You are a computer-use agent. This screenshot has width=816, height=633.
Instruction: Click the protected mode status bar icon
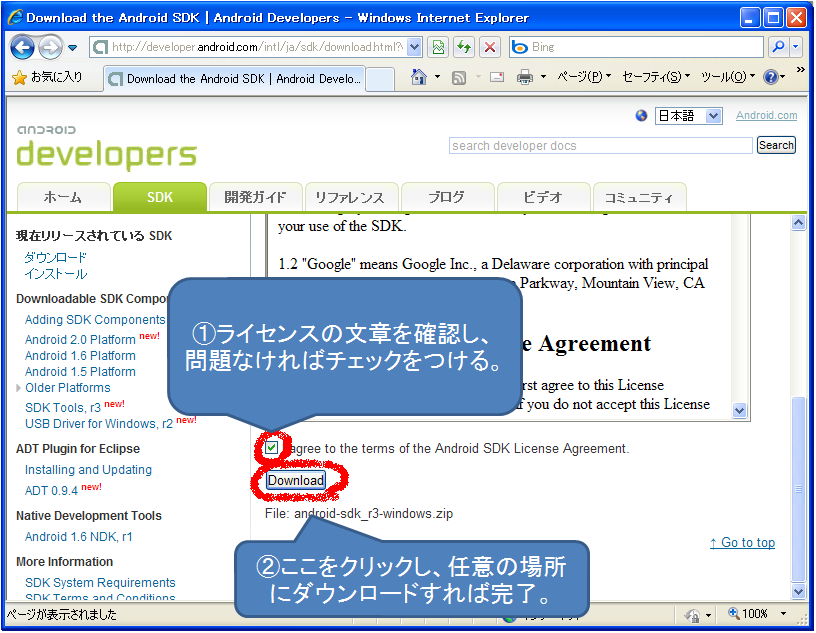[x=692, y=615]
